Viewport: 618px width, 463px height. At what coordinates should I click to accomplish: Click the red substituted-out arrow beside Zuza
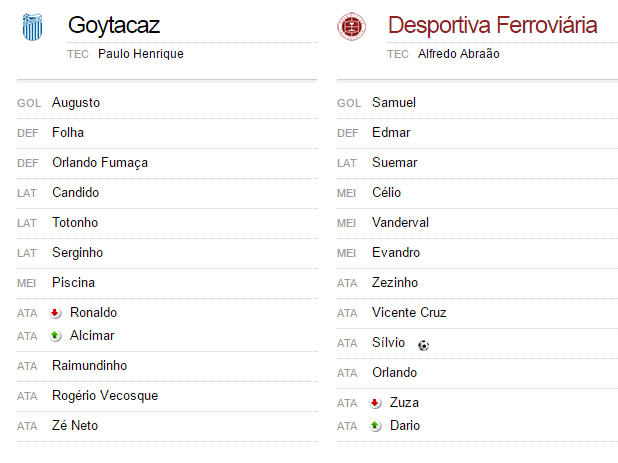click(375, 403)
